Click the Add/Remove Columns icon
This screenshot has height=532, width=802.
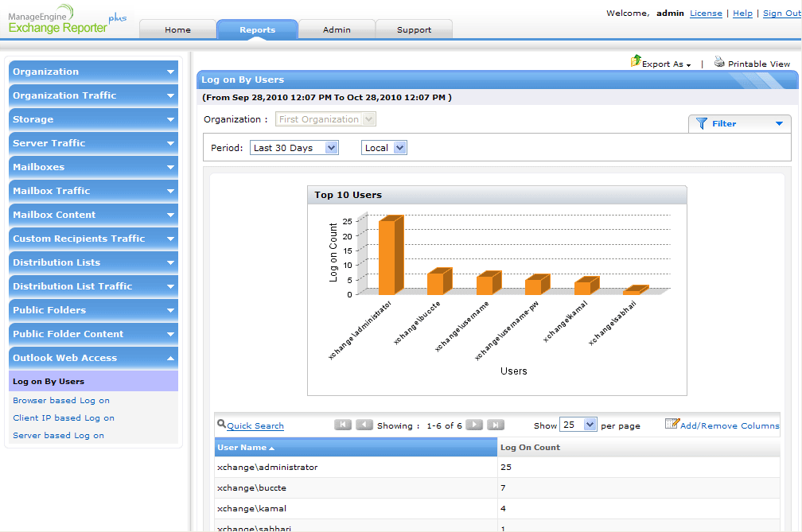tap(672, 424)
